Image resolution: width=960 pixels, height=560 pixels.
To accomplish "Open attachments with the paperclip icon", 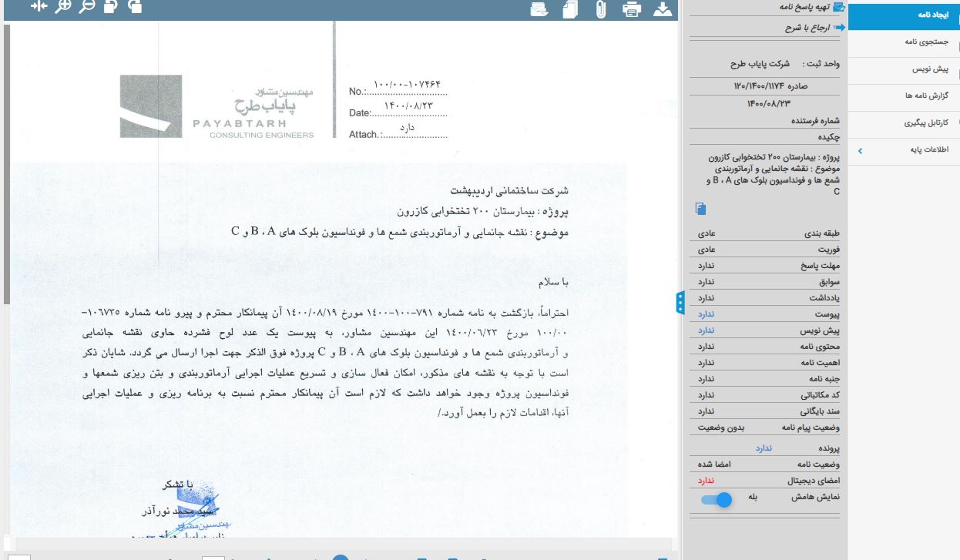I will [x=601, y=9].
